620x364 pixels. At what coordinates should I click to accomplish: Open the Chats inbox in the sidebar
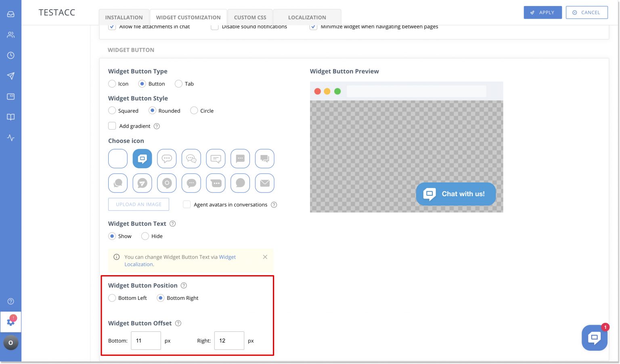click(10, 13)
